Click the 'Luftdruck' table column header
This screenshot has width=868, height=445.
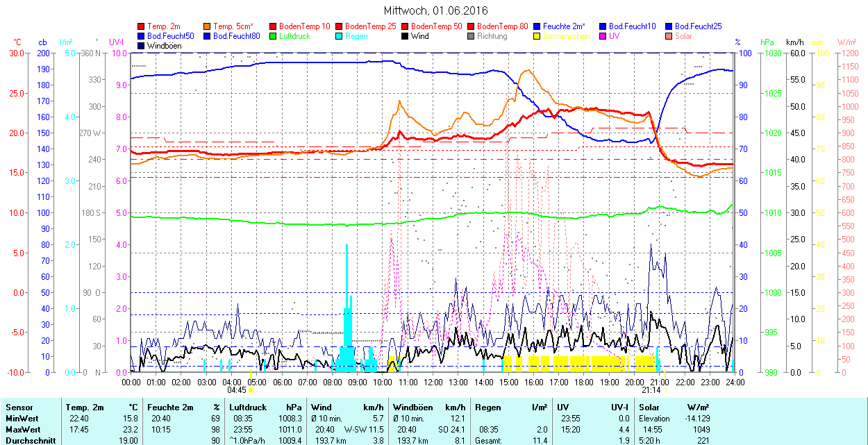248,408
